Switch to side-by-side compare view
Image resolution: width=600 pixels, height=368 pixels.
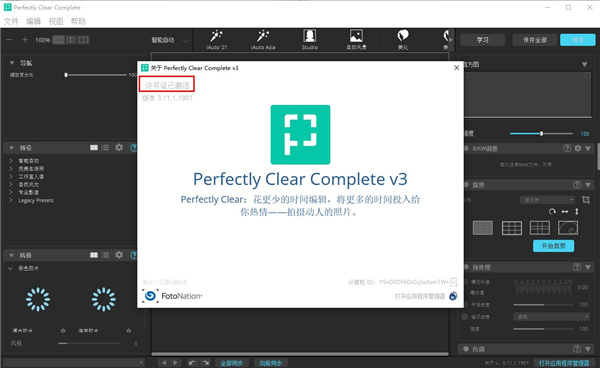(71, 40)
